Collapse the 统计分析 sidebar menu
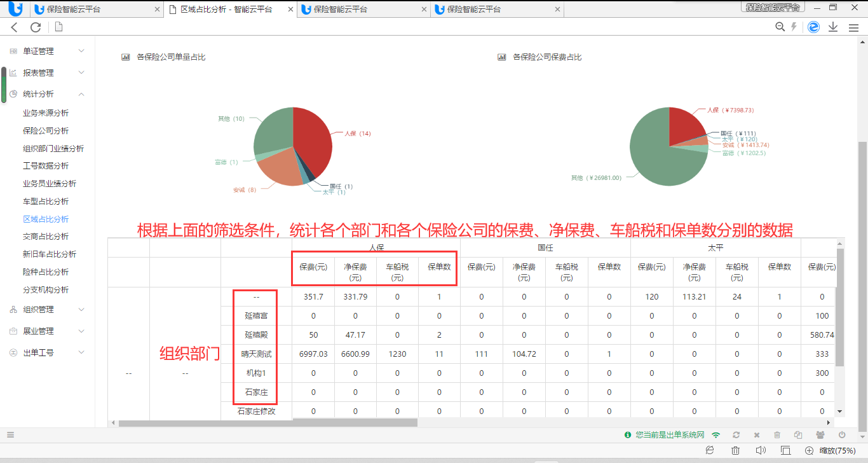Image resolution: width=868 pixels, height=463 pixels. 48,93
